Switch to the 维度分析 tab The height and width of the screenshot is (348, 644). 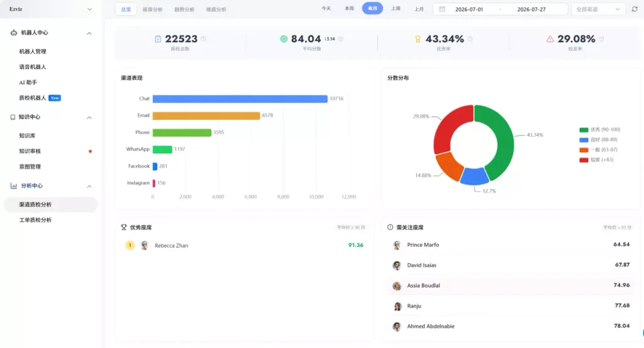point(216,9)
